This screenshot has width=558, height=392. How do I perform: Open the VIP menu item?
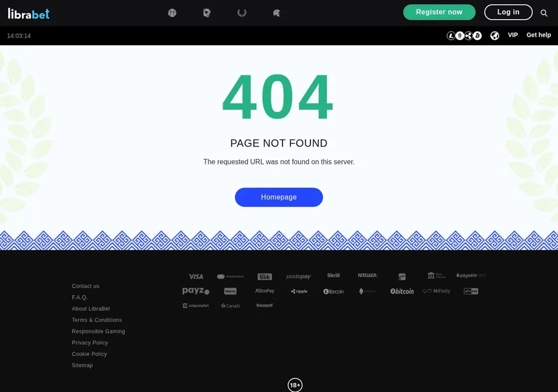(x=513, y=35)
